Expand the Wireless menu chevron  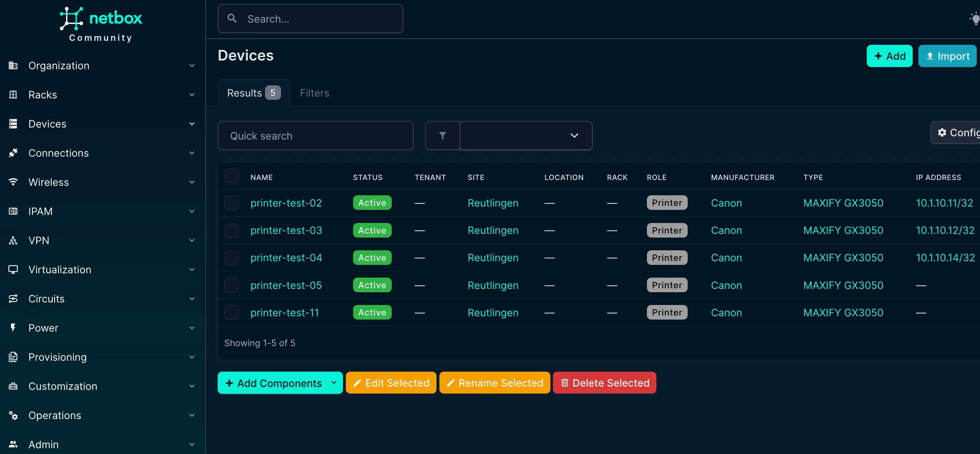pos(192,182)
